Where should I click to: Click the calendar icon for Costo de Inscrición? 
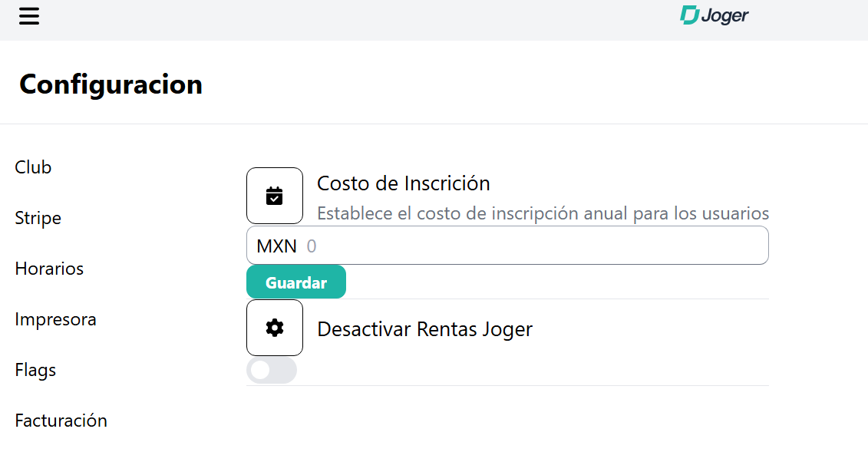click(275, 196)
